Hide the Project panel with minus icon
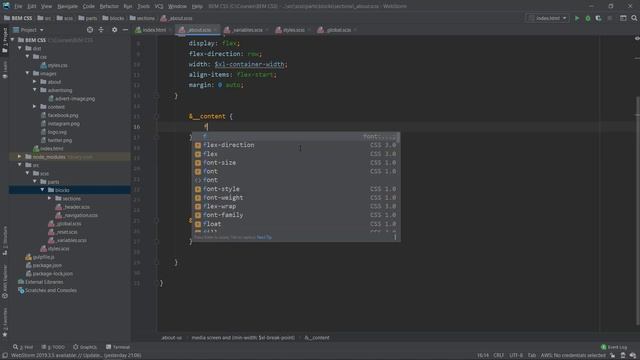640x360 pixels. tap(125, 30)
